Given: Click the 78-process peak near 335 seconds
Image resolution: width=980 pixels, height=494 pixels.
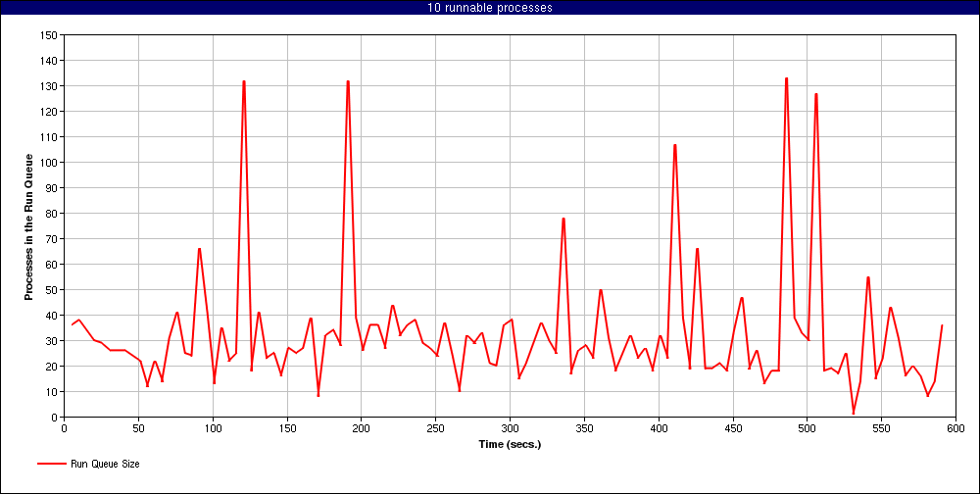Looking at the screenshot, I should click(563, 219).
